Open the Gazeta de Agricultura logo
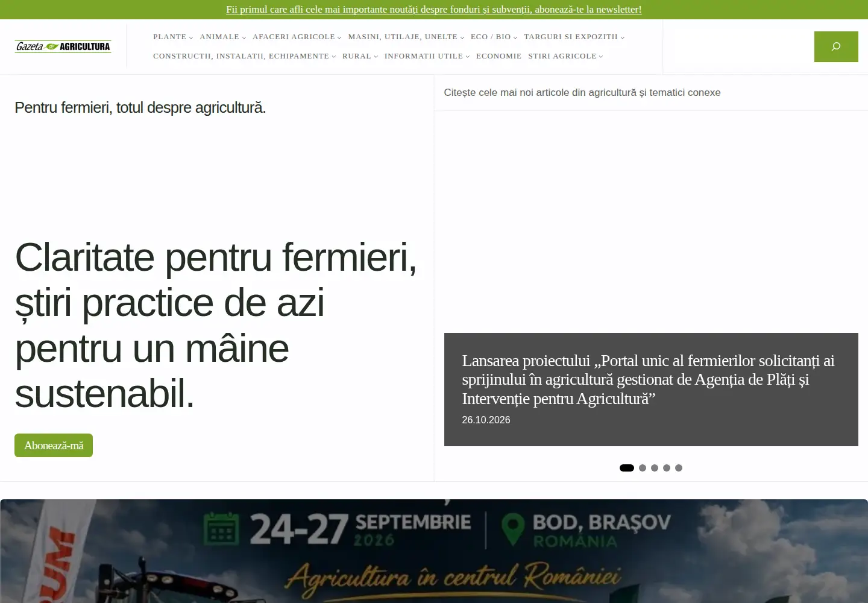 pyautogui.click(x=63, y=46)
